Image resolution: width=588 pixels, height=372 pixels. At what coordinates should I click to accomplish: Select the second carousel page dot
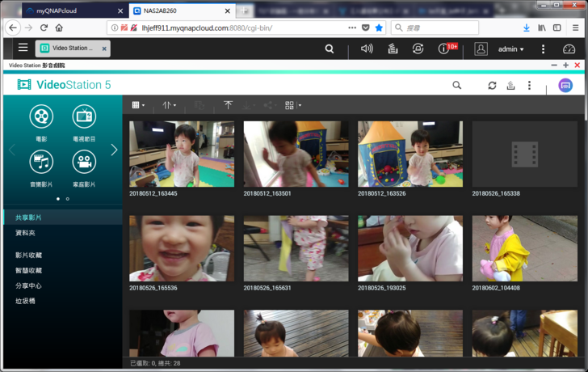coord(68,199)
